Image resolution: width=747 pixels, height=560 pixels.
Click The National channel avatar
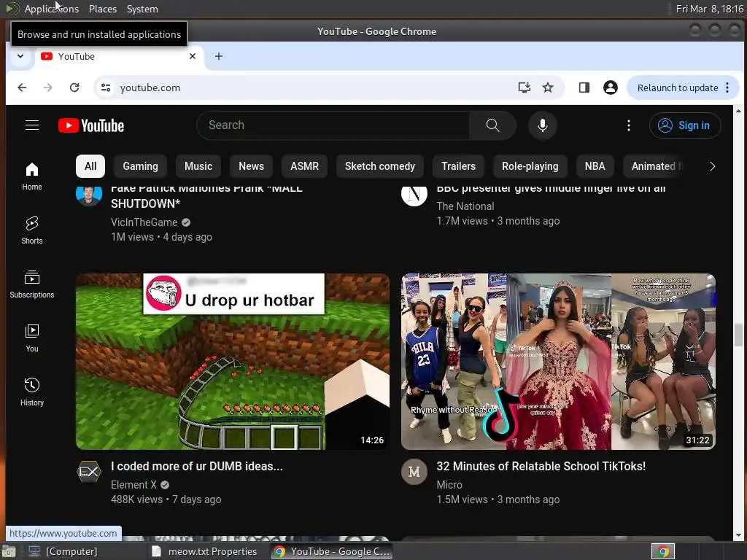click(x=414, y=195)
